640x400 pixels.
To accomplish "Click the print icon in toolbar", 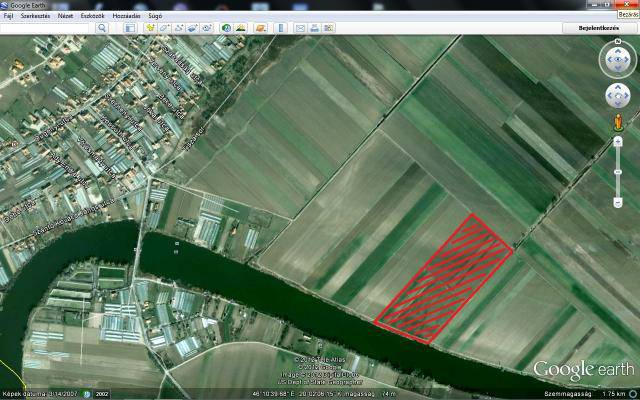I will point(314,28).
